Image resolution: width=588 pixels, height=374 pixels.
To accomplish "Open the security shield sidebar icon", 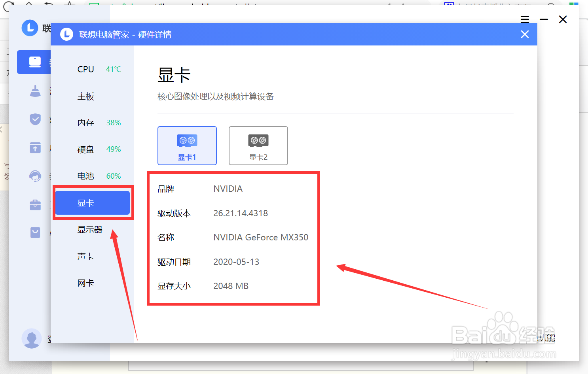I will [35, 119].
